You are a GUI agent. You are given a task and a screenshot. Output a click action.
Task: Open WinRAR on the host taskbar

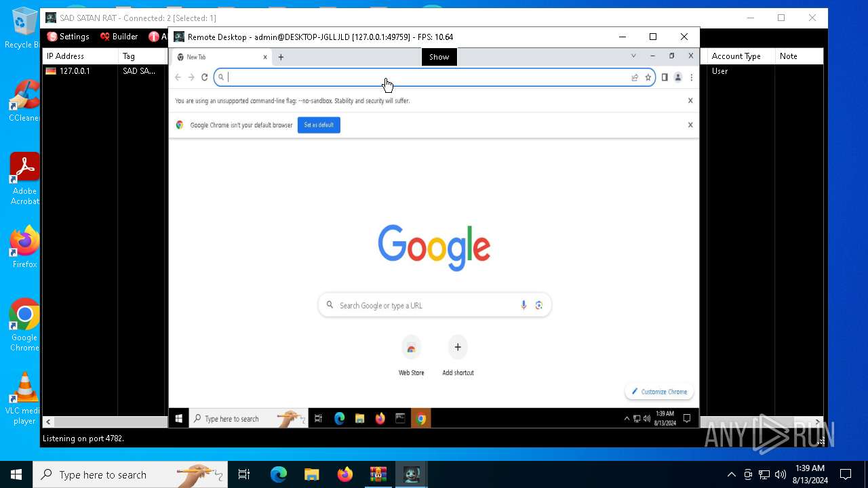(x=378, y=474)
